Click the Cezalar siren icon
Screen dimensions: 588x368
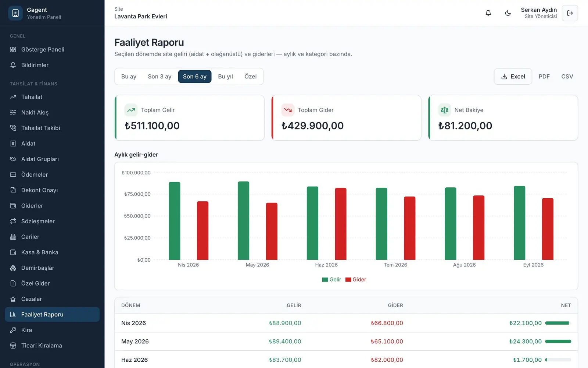pos(13,299)
